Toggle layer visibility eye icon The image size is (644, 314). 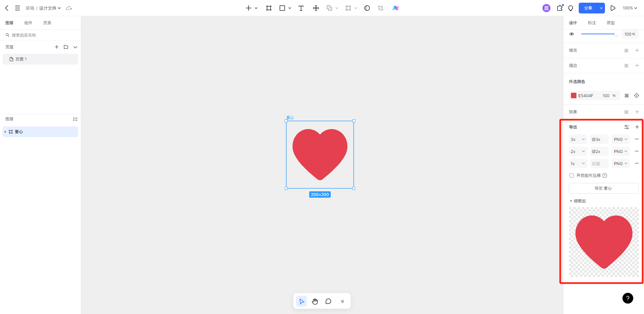(x=572, y=34)
